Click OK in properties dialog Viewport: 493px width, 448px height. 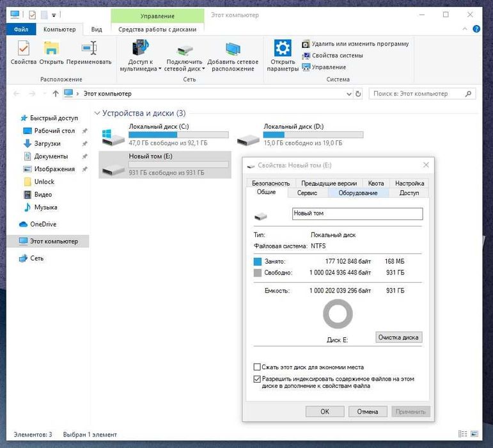click(x=325, y=412)
